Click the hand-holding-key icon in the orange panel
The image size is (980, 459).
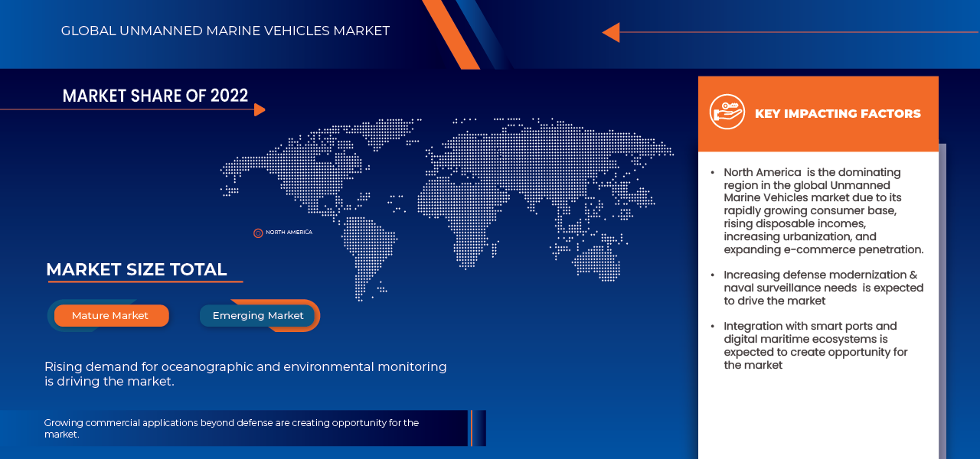(x=727, y=112)
